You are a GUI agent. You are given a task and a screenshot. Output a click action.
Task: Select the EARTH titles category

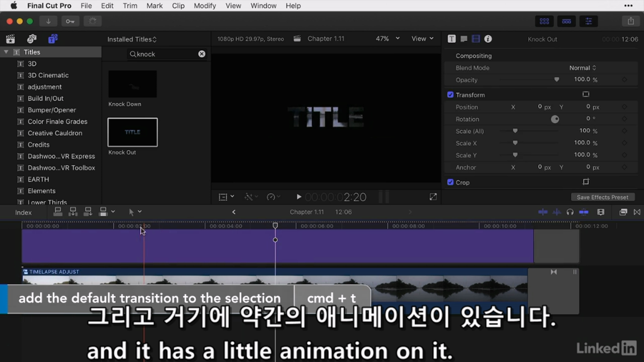[x=38, y=179]
